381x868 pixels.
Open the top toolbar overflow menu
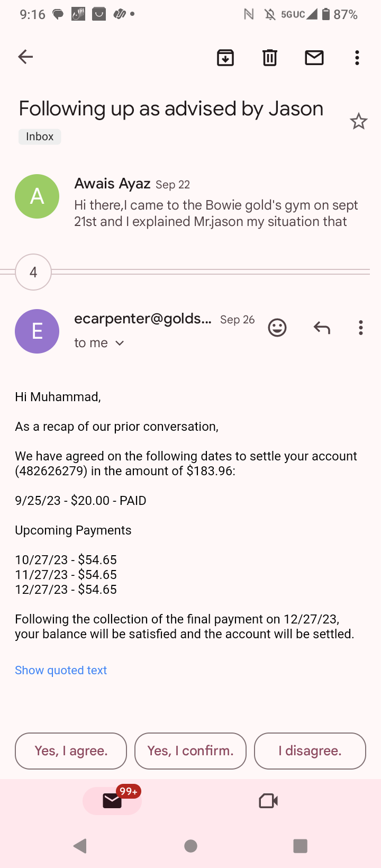(357, 57)
